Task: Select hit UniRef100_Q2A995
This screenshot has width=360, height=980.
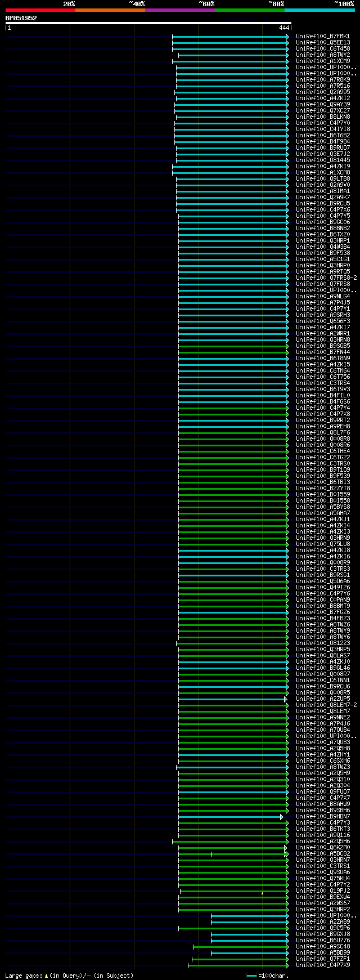Action: [323, 92]
